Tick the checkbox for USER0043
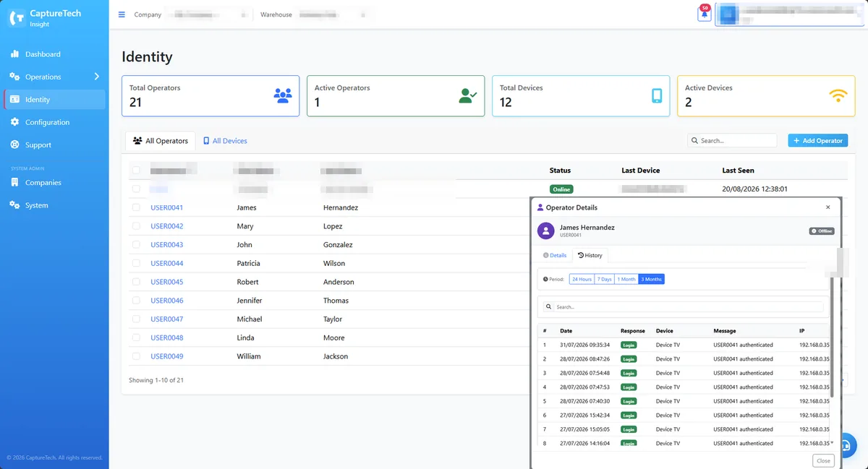Screen dimensions: 868x469 136,245
